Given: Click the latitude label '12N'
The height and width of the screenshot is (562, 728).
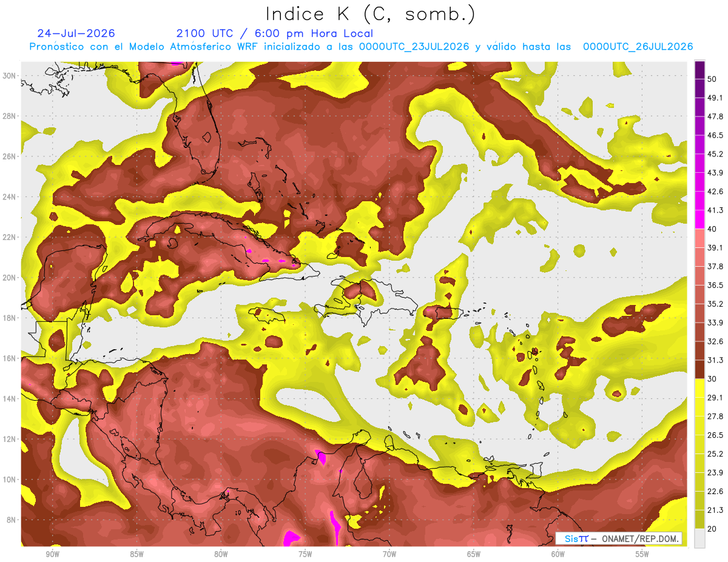Looking at the screenshot, I should coord(10,439).
